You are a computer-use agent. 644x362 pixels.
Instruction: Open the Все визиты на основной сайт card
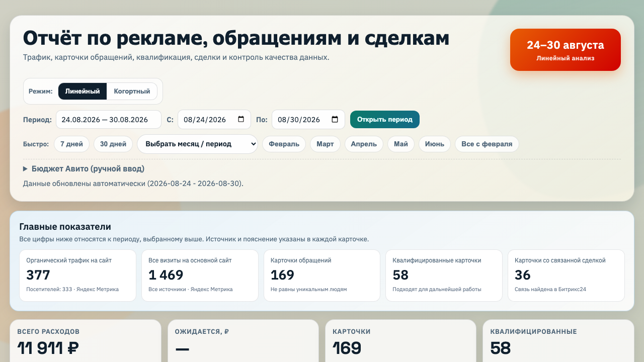point(200,276)
